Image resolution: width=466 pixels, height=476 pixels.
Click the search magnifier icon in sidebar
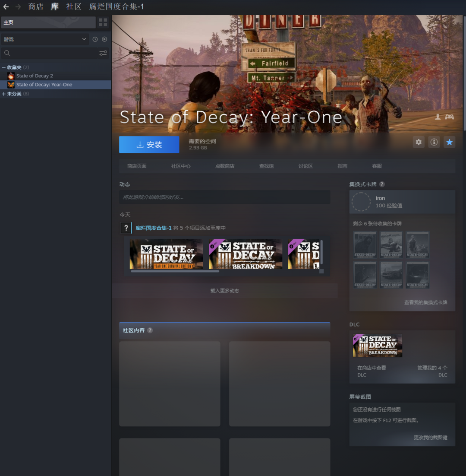tap(7, 53)
